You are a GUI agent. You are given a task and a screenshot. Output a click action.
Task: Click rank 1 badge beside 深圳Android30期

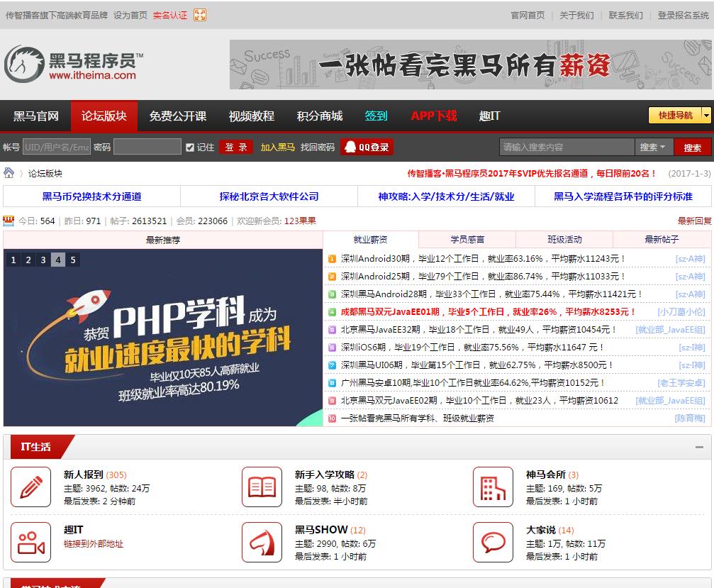point(332,259)
